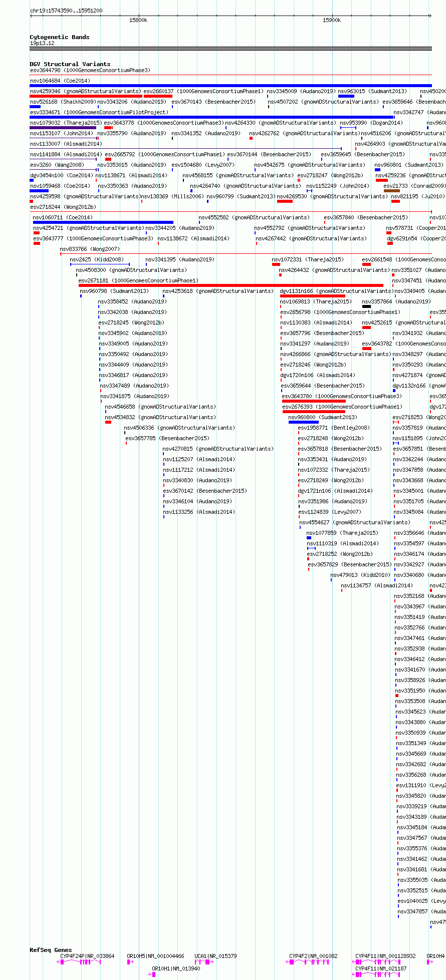
Task: Click the blue bar of nsv960800 (Sudmant2013)
Action: pos(303,422)
